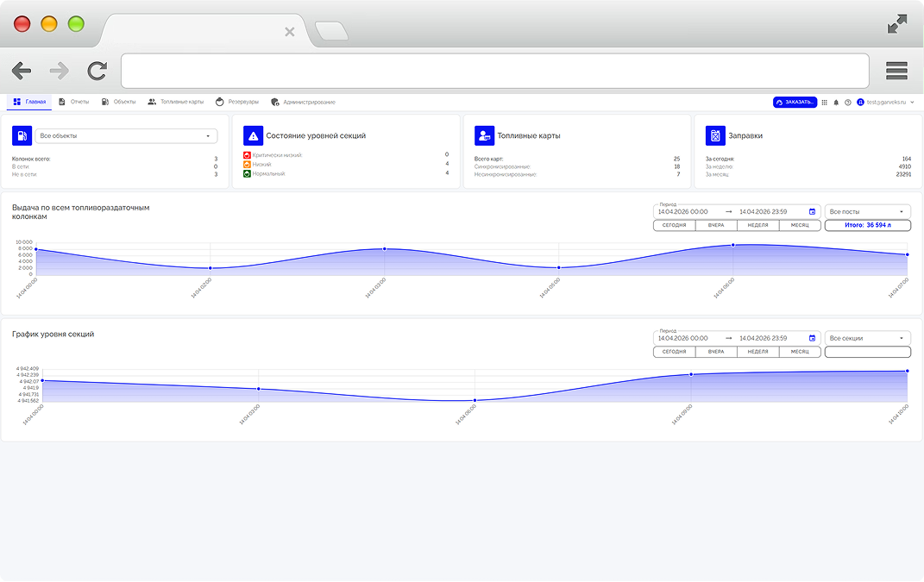The image size is (924, 582).
Task: Click the Топливные карты card icon
Action: coord(484,135)
